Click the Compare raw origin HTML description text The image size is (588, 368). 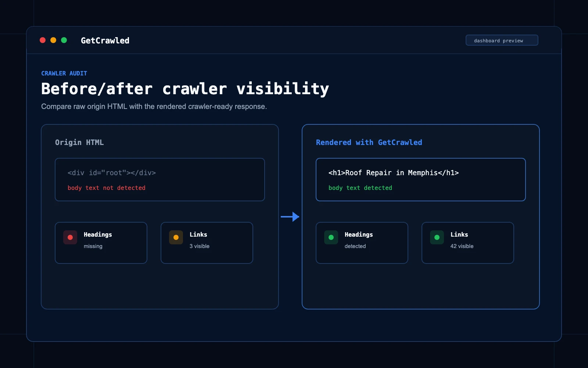[x=154, y=106]
